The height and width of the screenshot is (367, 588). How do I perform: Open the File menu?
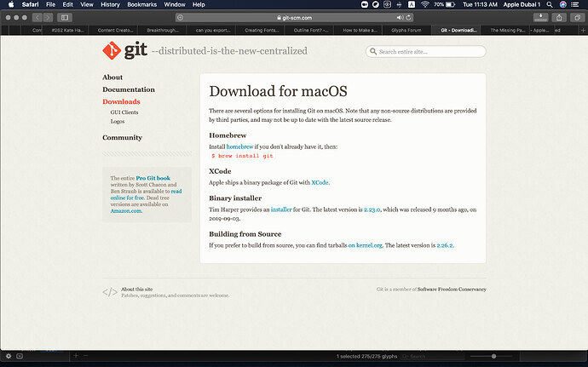coord(50,4)
